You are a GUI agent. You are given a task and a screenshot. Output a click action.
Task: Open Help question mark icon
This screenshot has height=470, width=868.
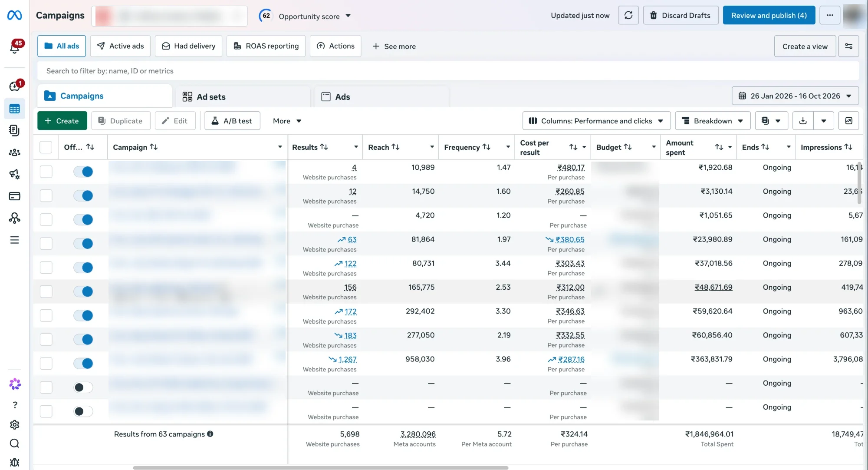pos(15,405)
